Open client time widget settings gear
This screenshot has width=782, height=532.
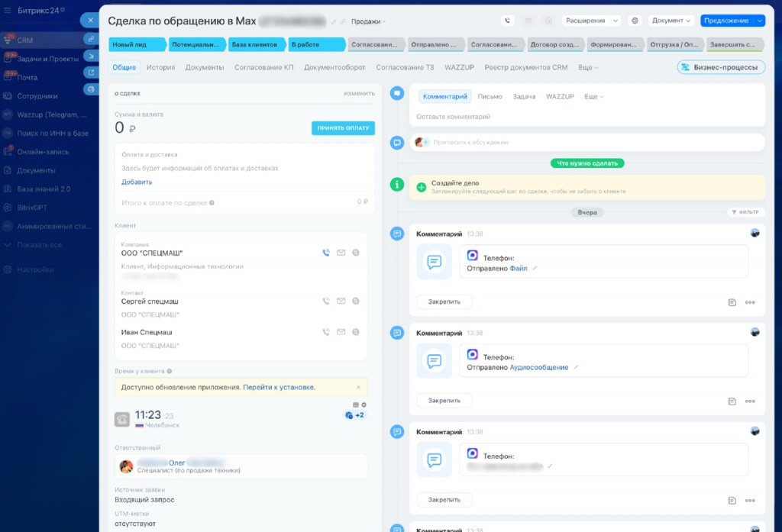[364, 405]
